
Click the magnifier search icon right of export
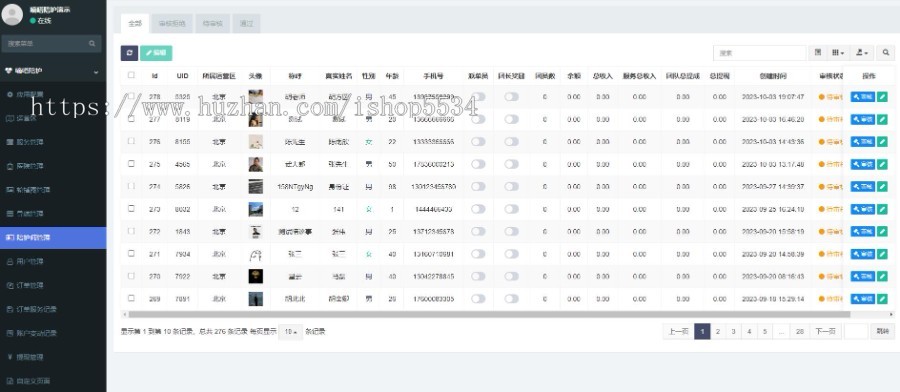pyautogui.click(x=886, y=53)
